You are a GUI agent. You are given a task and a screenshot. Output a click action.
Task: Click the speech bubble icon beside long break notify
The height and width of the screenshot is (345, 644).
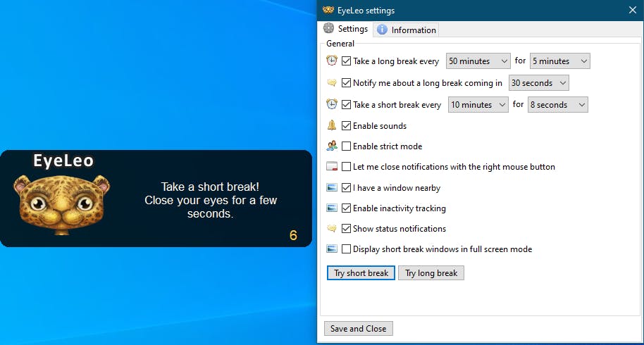[x=332, y=82]
